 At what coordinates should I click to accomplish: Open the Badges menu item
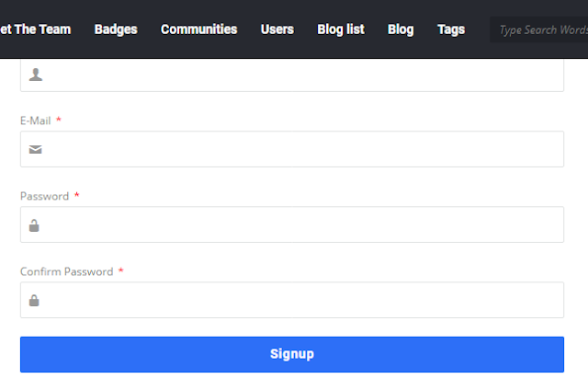(116, 29)
